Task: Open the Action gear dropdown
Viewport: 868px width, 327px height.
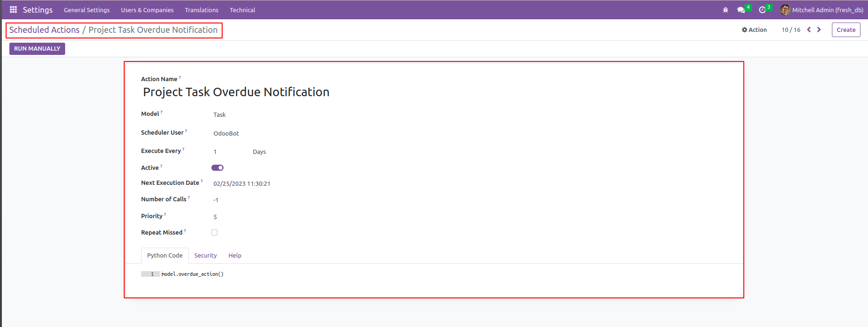Action: pos(754,30)
